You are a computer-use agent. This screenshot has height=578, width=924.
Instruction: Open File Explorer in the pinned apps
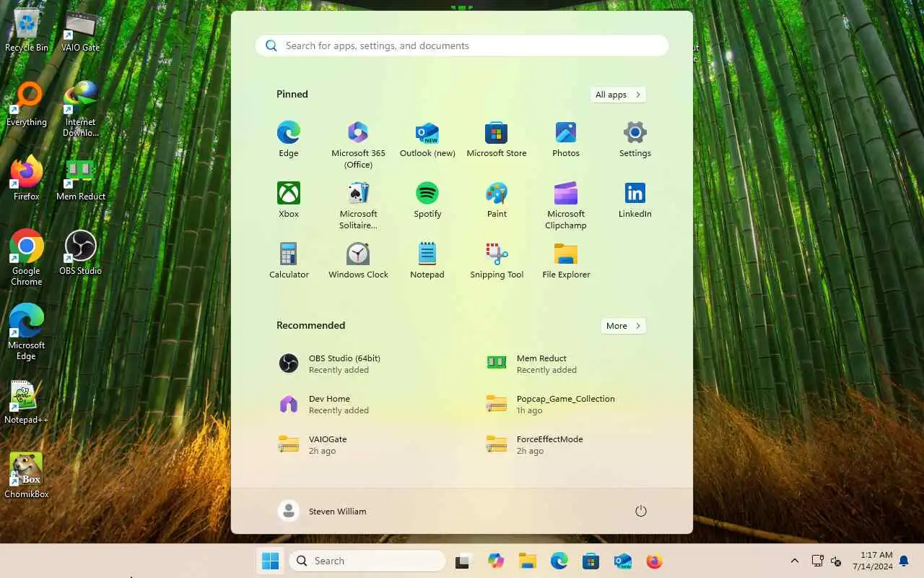[x=566, y=261]
